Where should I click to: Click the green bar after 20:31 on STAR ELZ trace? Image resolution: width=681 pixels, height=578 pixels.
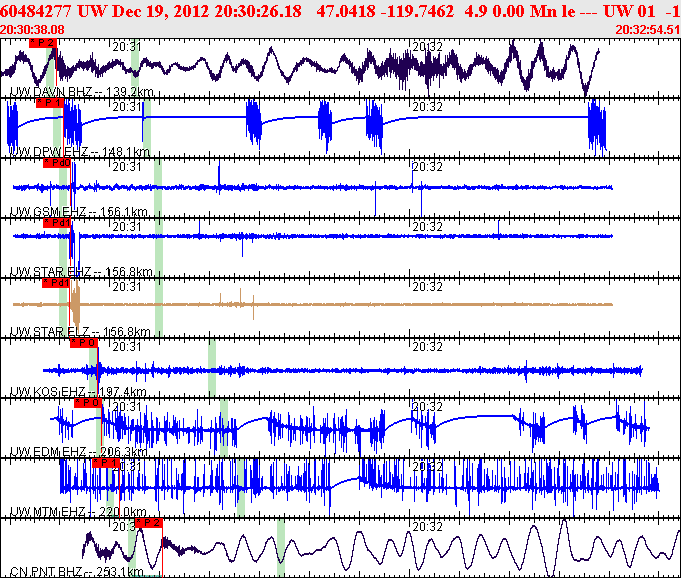pyautogui.click(x=159, y=308)
